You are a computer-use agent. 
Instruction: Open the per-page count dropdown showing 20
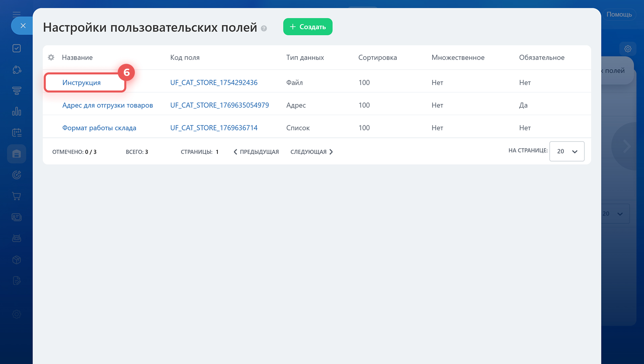567,151
